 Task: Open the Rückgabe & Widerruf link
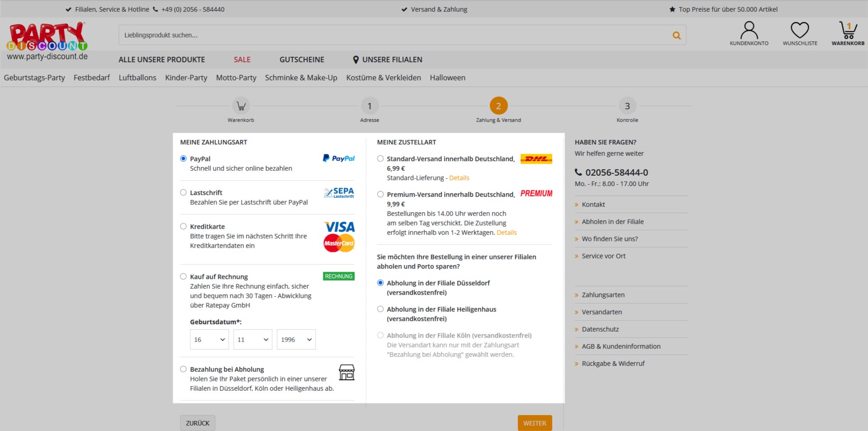tap(613, 363)
